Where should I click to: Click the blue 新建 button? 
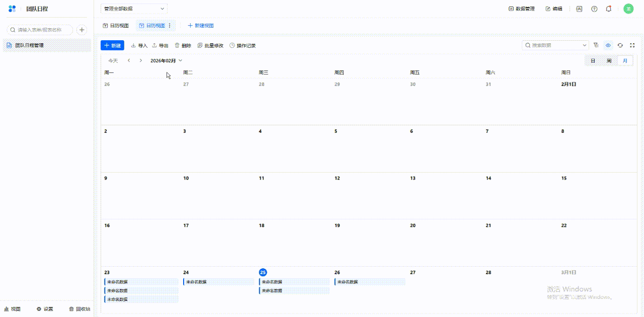pyautogui.click(x=112, y=45)
